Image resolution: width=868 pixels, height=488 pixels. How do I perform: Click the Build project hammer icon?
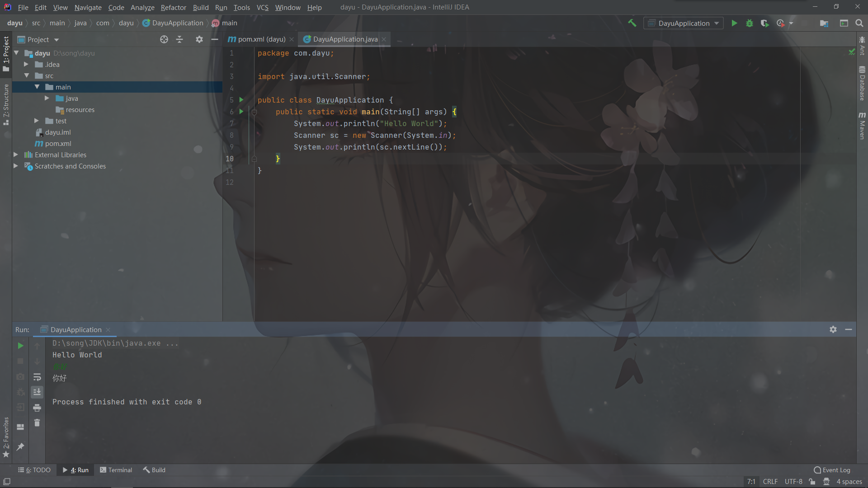[x=632, y=23]
